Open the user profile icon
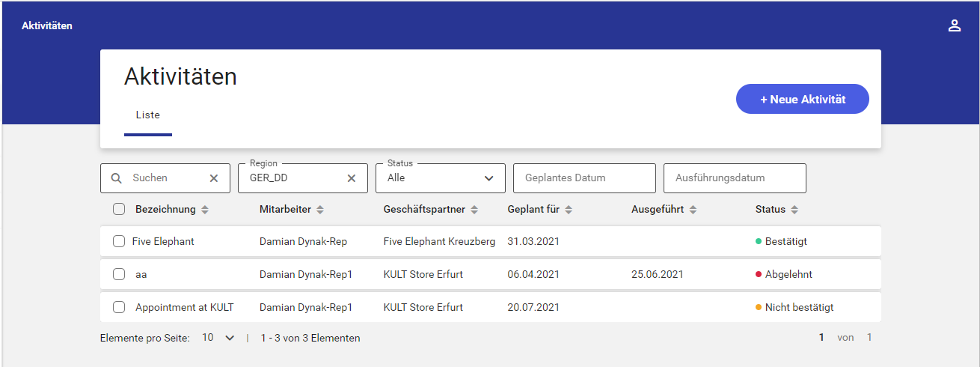 coord(954,25)
